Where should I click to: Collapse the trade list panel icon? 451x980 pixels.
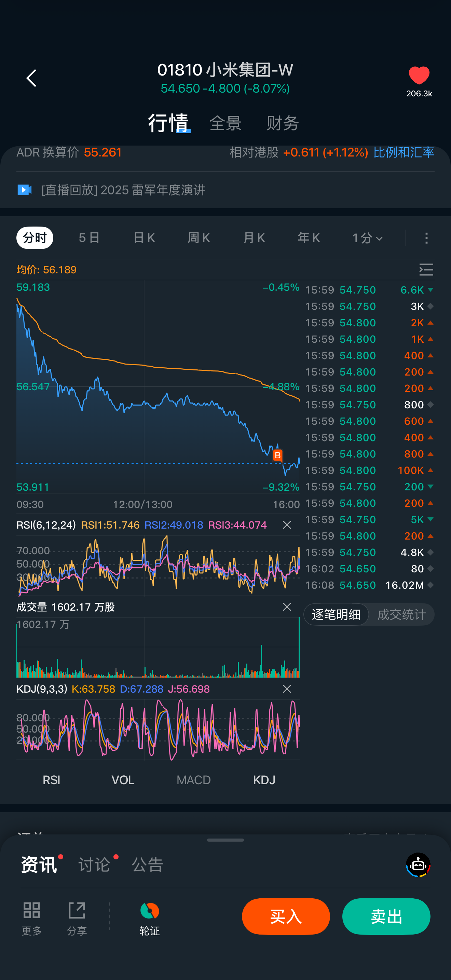[426, 270]
